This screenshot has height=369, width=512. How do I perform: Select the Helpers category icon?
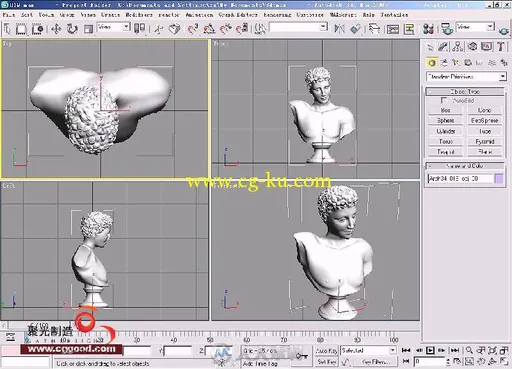pyautogui.click(x=479, y=63)
